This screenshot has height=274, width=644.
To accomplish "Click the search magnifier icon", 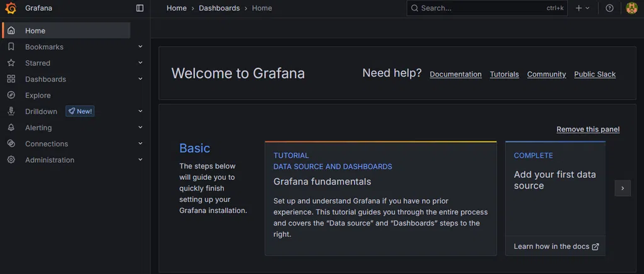I will [414, 8].
